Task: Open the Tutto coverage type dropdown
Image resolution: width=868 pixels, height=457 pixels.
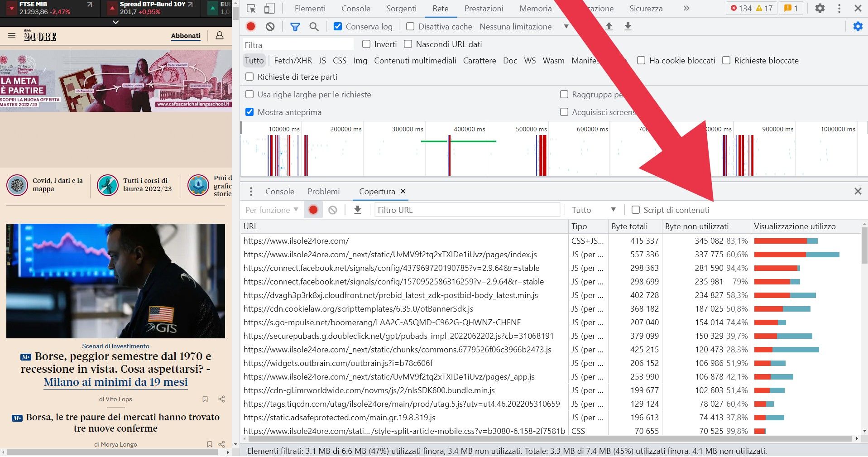Action: pyautogui.click(x=594, y=210)
